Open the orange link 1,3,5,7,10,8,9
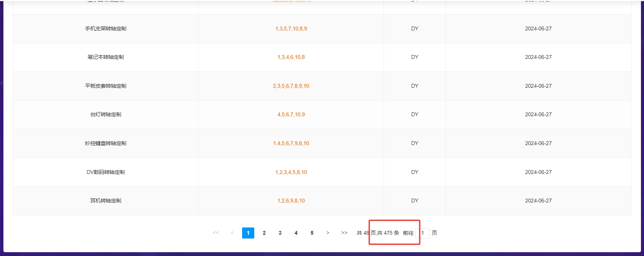Image resolution: width=644 pixels, height=256 pixels. coord(291,28)
